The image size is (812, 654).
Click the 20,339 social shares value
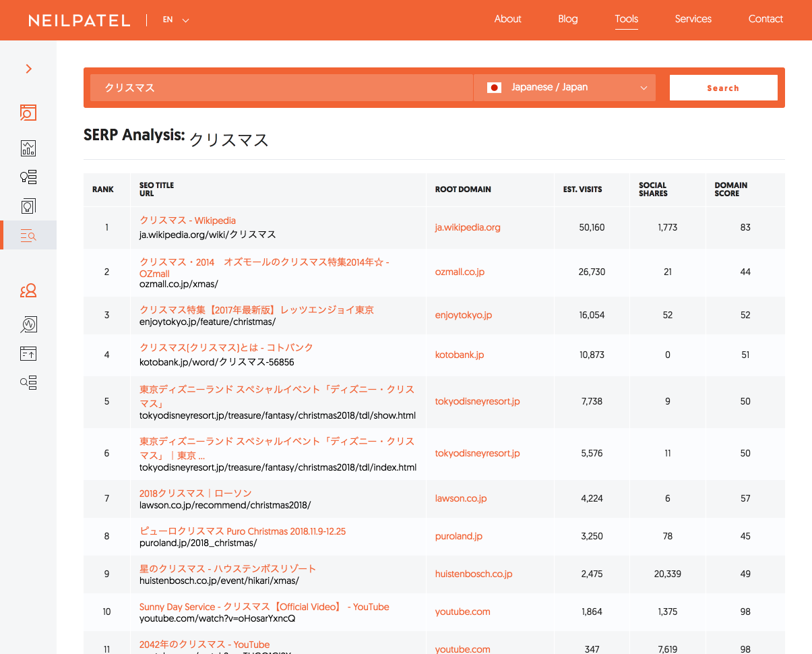pyautogui.click(x=668, y=574)
